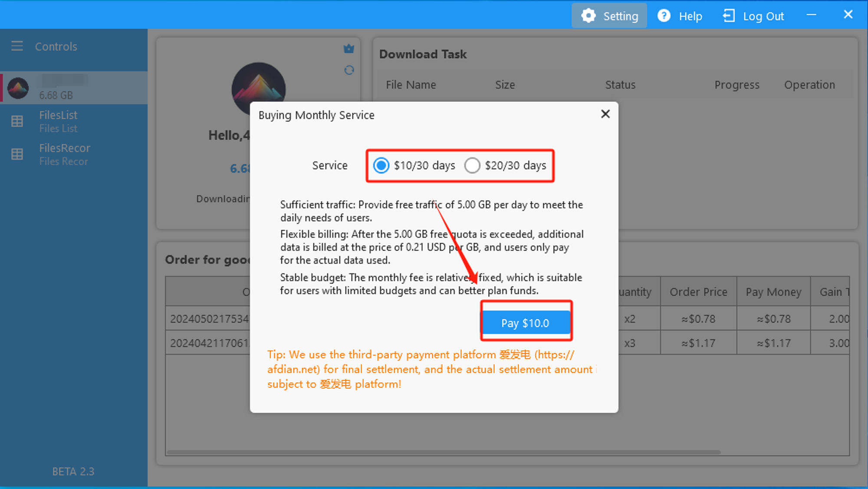Close the Buying Monthly Service dialog

tap(605, 114)
